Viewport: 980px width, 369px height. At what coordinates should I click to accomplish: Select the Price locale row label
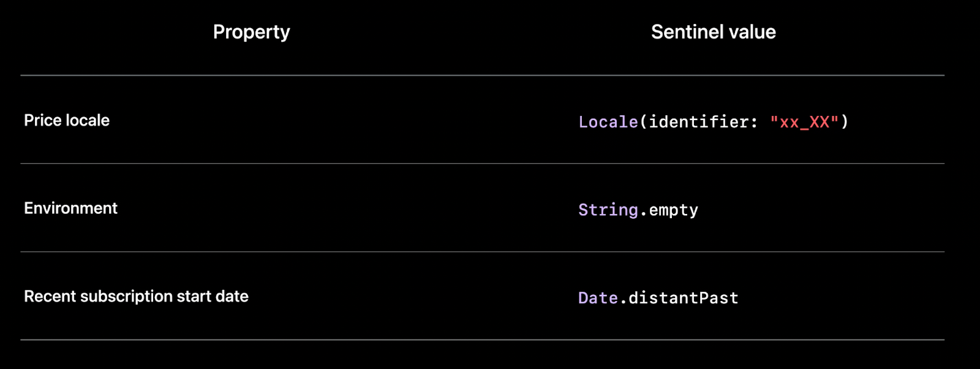[67, 120]
